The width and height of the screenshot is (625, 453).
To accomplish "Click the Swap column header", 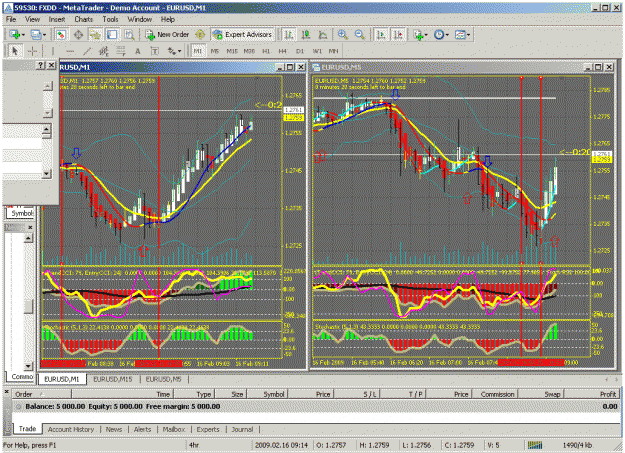I will pyautogui.click(x=541, y=394).
